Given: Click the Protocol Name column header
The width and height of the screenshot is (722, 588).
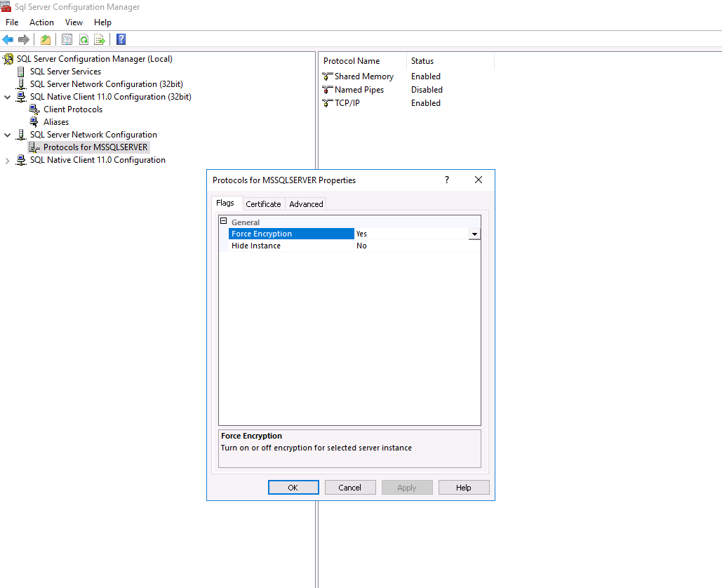Looking at the screenshot, I should point(362,61).
